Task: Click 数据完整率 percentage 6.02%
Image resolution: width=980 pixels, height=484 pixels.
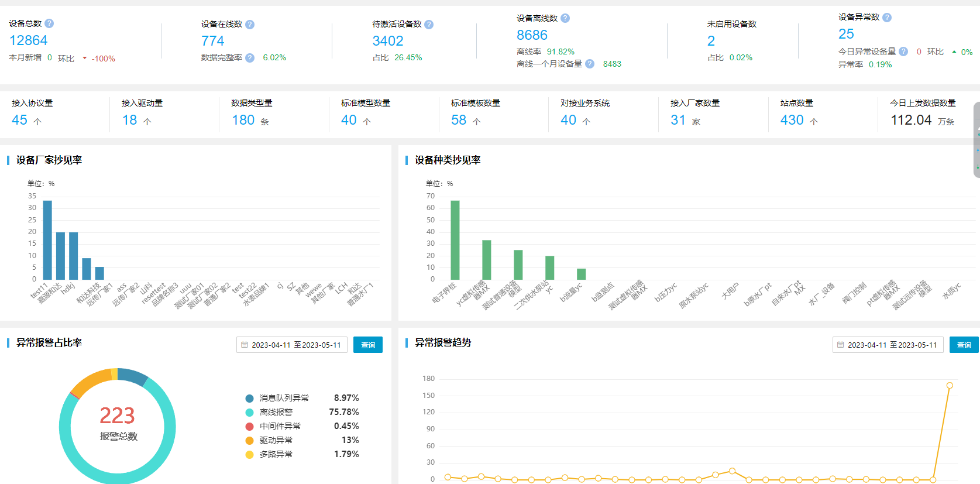Action: pos(274,57)
